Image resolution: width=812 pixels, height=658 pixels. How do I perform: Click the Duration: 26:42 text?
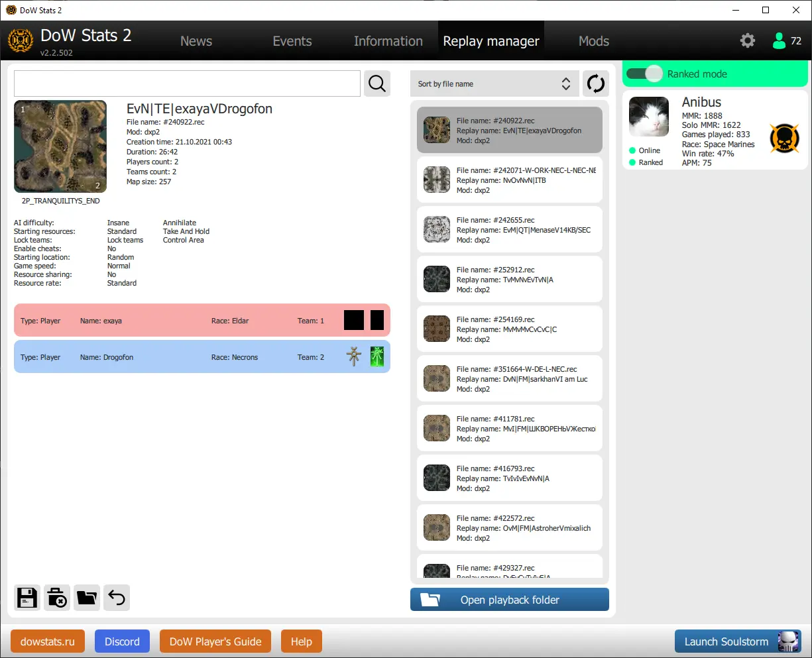click(152, 152)
